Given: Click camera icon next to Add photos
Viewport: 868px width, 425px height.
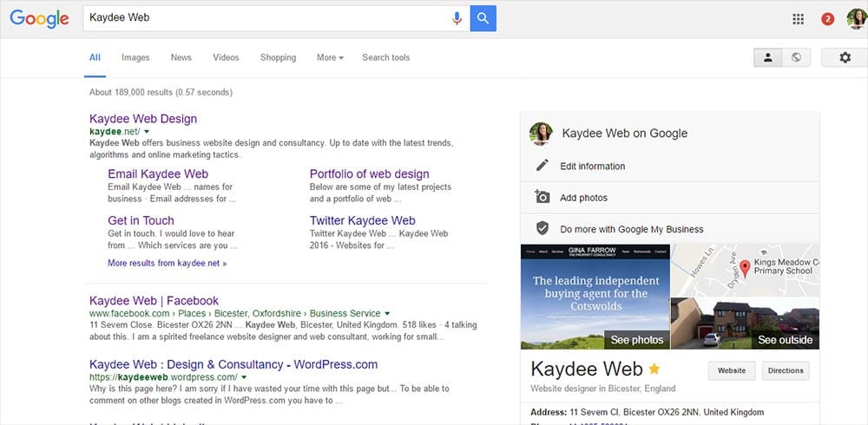Looking at the screenshot, I should click(542, 197).
